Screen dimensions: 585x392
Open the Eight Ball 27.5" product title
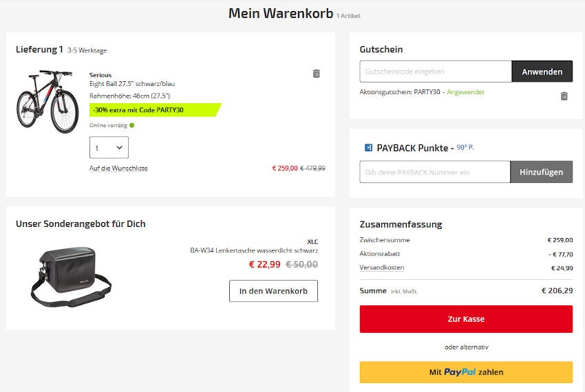pyautogui.click(x=132, y=84)
